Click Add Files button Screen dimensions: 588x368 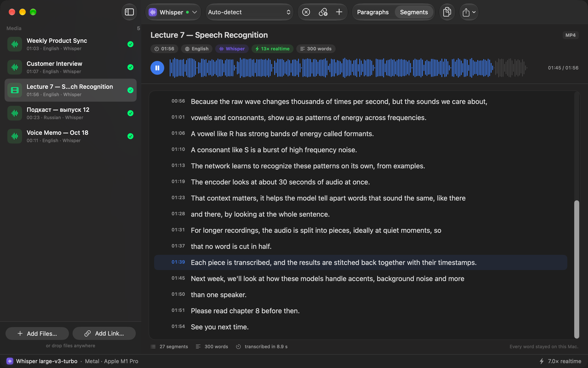pos(37,333)
